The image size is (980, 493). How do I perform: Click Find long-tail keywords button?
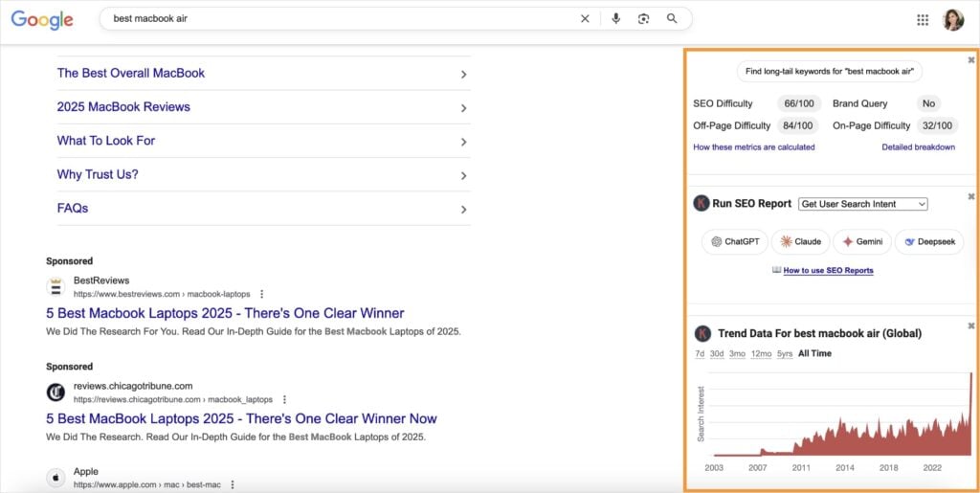point(830,72)
